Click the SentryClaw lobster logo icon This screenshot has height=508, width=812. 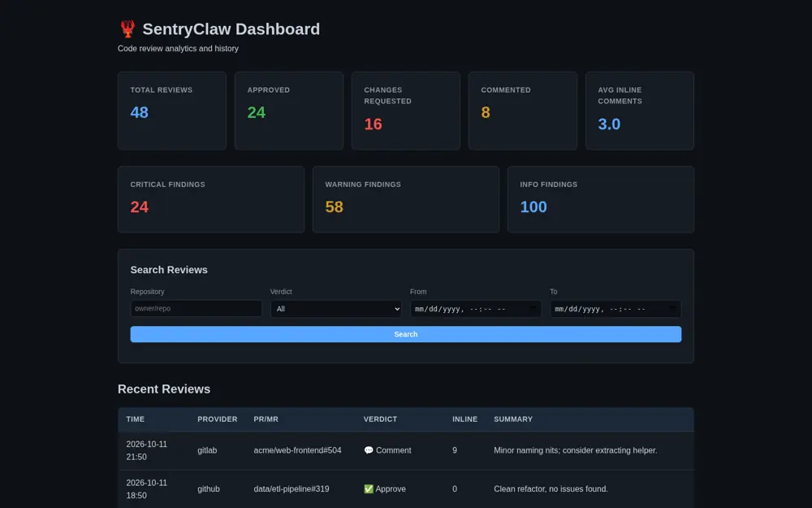point(128,29)
